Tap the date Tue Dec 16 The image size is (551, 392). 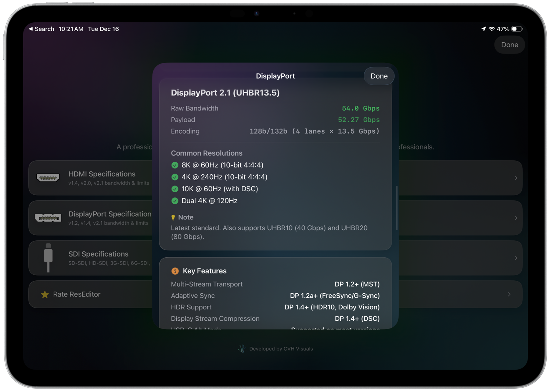[103, 29]
